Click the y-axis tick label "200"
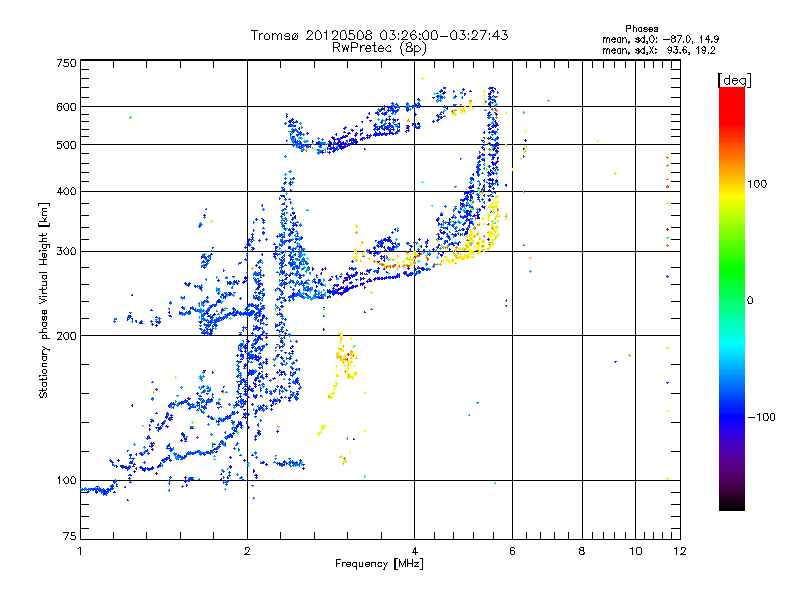800x600 pixels. click(66, 336)
